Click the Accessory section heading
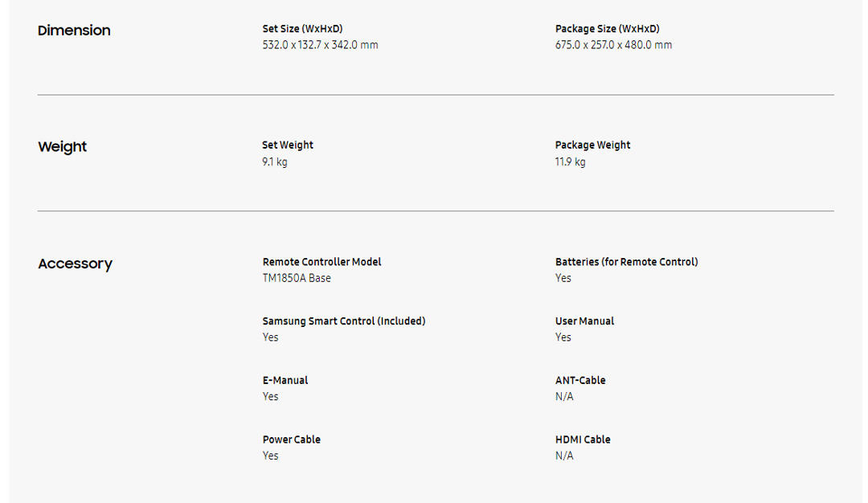868x503 pixels. [x=75, y=264]
